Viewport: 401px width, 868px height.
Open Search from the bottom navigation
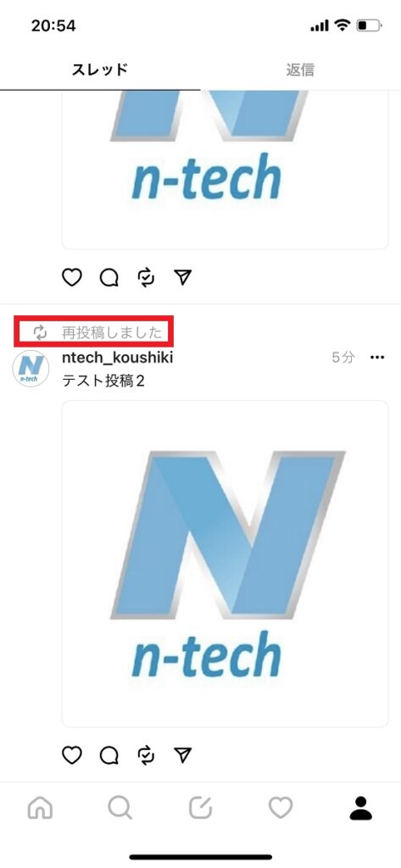(120, 808)
